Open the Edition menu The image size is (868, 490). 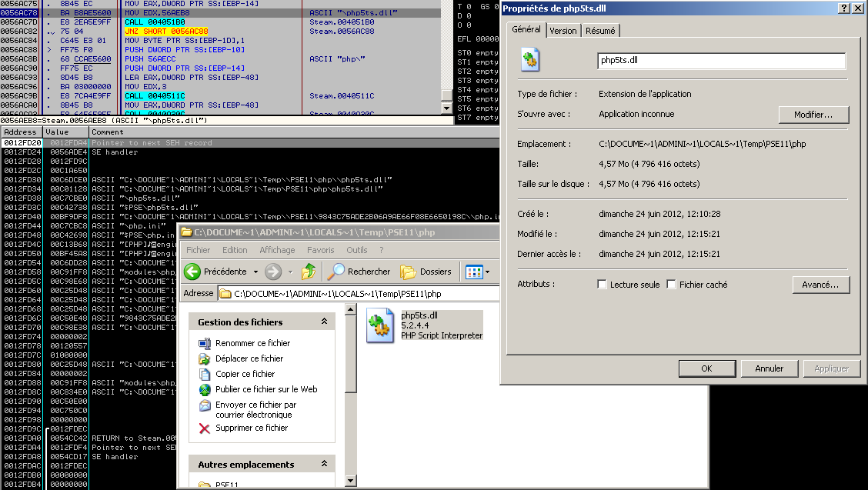click(x=235, y=250)
